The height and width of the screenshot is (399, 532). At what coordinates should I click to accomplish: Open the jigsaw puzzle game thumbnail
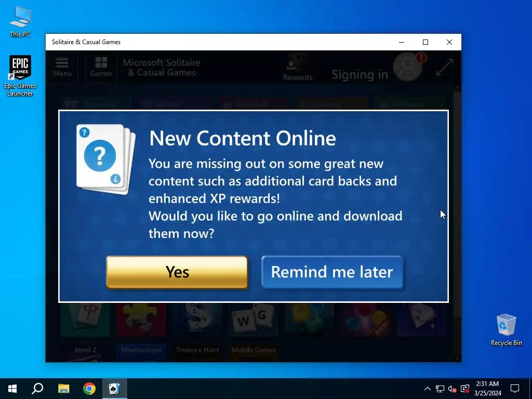click(141, 320)
